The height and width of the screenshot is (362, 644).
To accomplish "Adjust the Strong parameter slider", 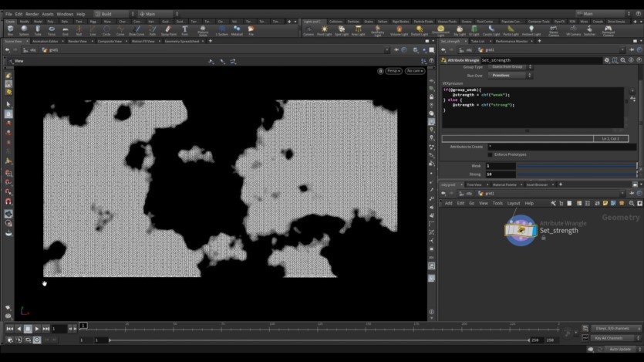I will pos(577,174).
